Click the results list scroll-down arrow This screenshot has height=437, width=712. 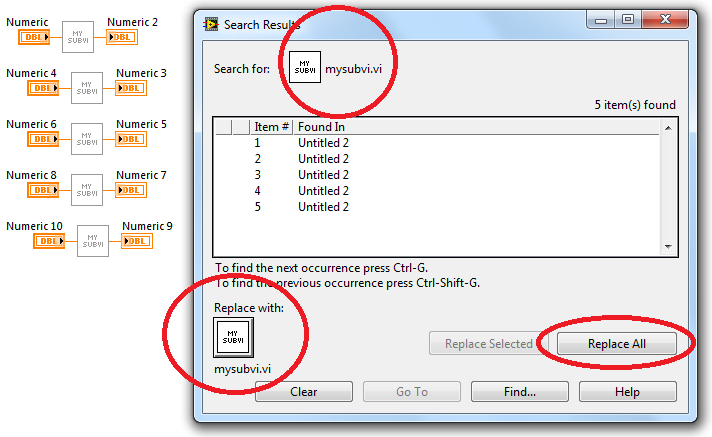click(668, 246)
